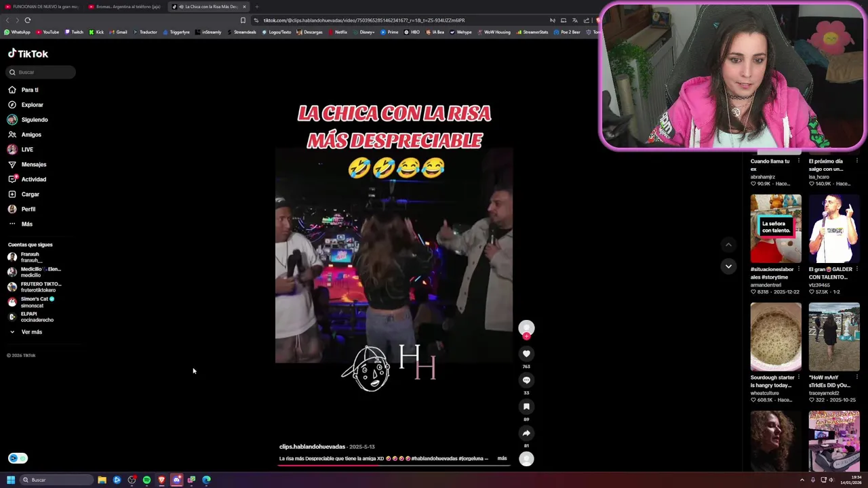Viewport: 868px width, 488px height.
Task: Open TikTok LIVE section
Action: tap(20, 149)
